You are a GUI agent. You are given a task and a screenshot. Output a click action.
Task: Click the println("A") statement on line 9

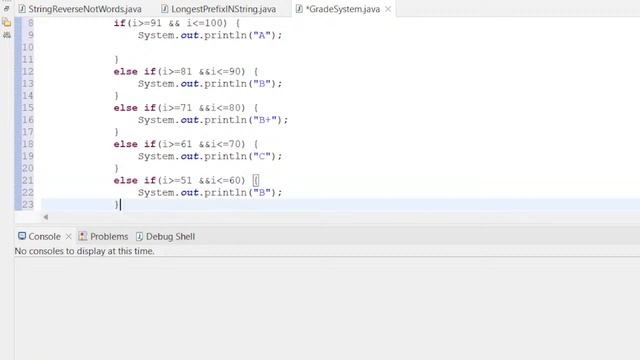210,35
